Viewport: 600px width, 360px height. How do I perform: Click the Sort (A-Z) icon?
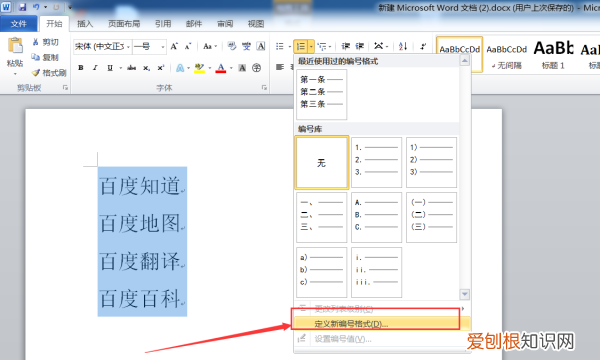coord(403,46)
